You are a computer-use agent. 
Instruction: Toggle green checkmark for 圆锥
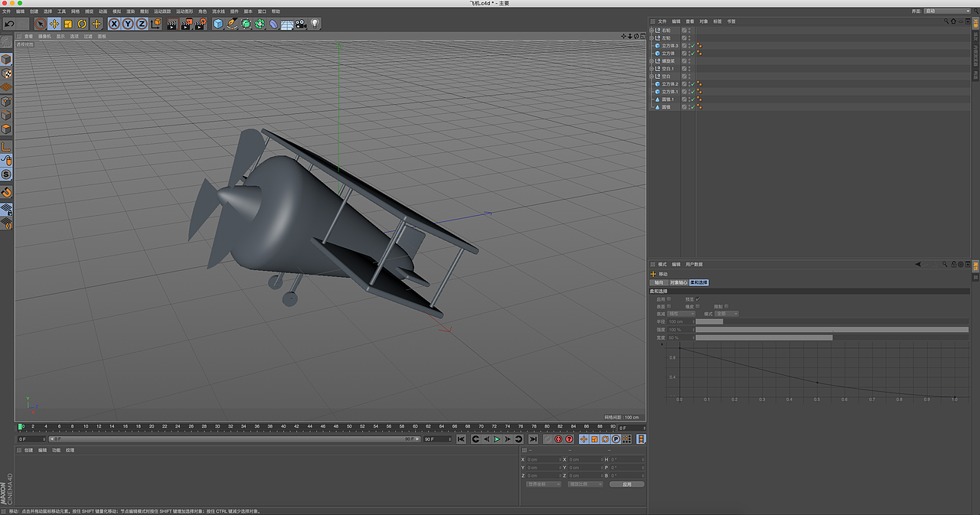(x=691, y=106)
